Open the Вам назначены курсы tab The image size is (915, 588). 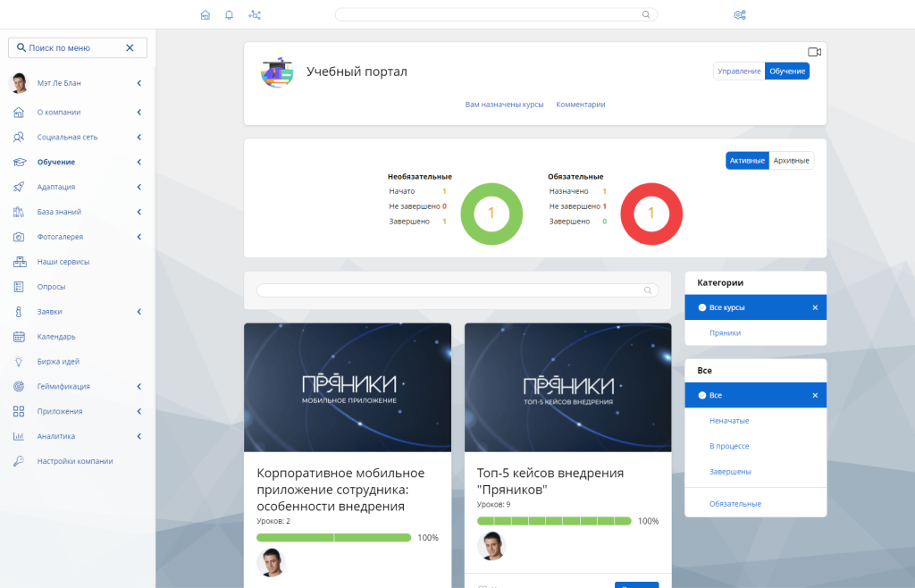coord(504,105)
